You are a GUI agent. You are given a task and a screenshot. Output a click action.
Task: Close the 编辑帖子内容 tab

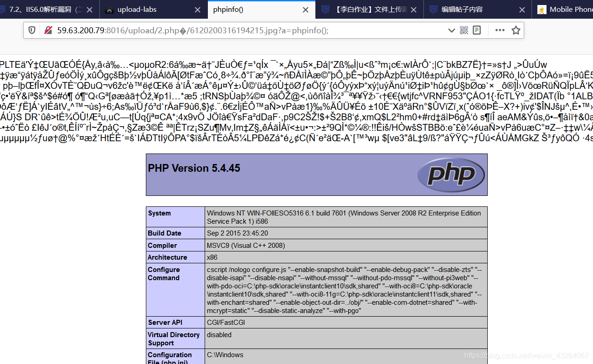coord(521,10)
